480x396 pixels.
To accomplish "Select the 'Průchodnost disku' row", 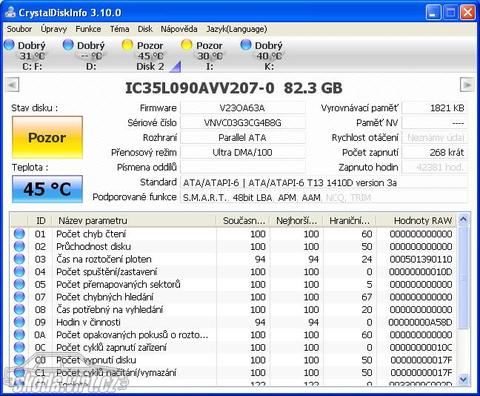I will click(x=233, y=246).
